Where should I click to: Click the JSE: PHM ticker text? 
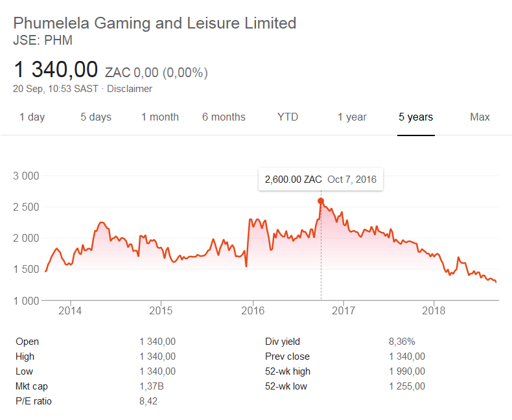43,40
